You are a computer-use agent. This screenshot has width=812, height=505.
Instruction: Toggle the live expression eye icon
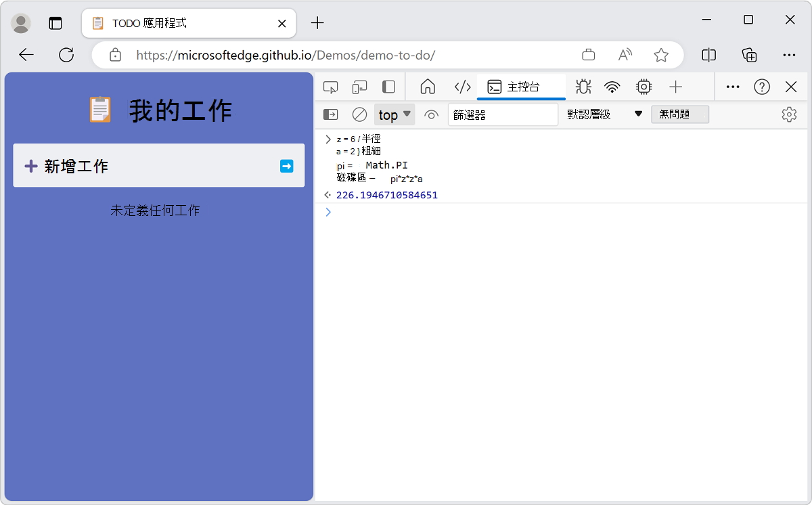coord(431,114)
